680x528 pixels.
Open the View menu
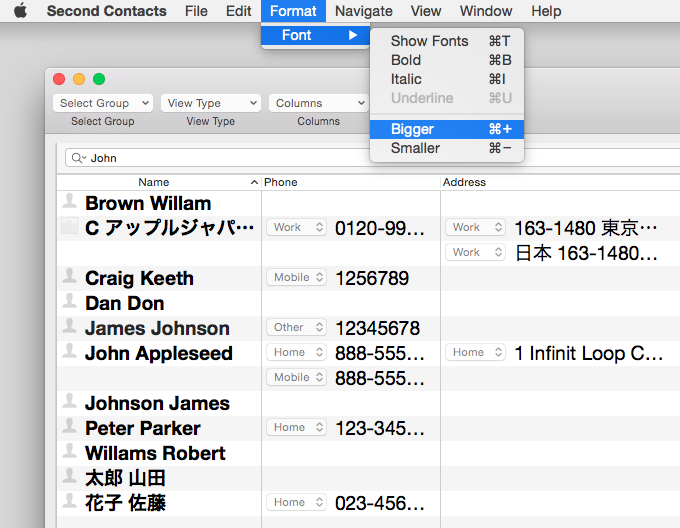point(426,11)
